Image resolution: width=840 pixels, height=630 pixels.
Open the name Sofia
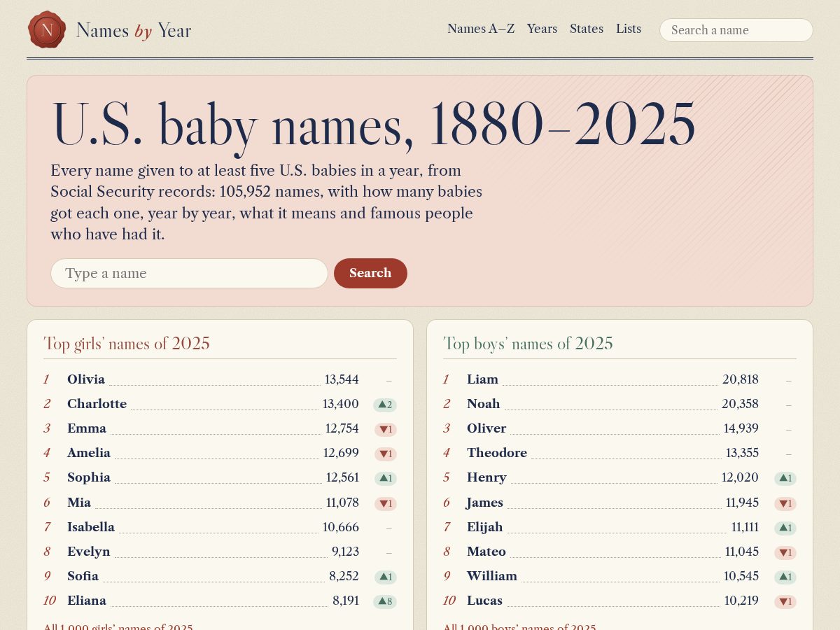pyautogui.click(x=83, y=576)
